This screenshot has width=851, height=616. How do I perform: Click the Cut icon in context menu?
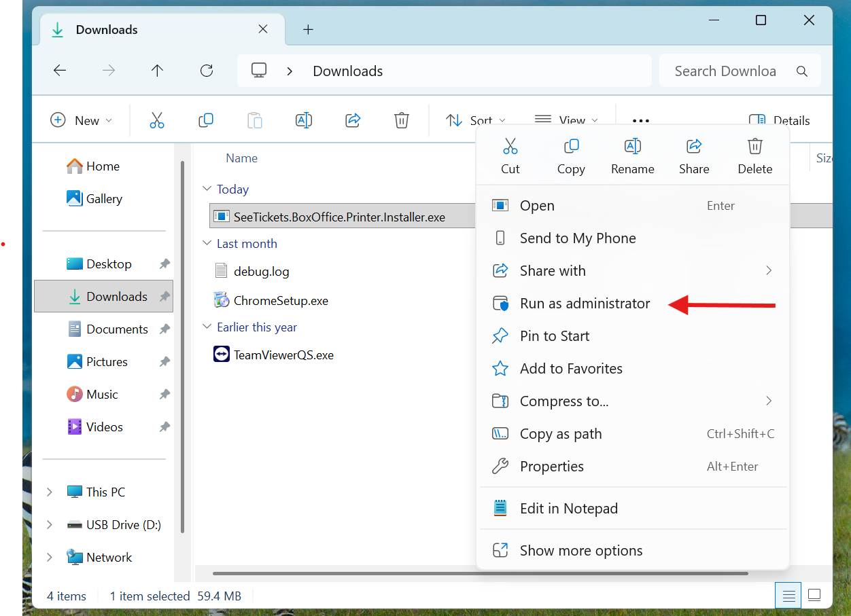coord(510,147)
